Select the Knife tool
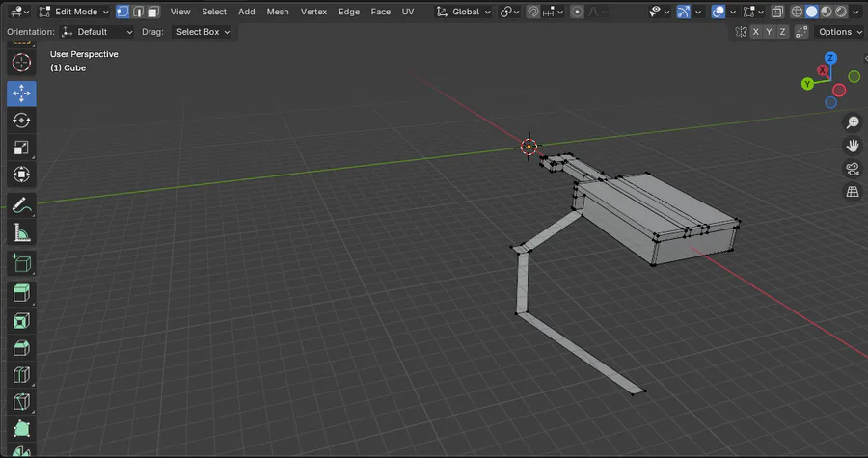Viewport: 868px width, 458px height. [x=21, y=402]
